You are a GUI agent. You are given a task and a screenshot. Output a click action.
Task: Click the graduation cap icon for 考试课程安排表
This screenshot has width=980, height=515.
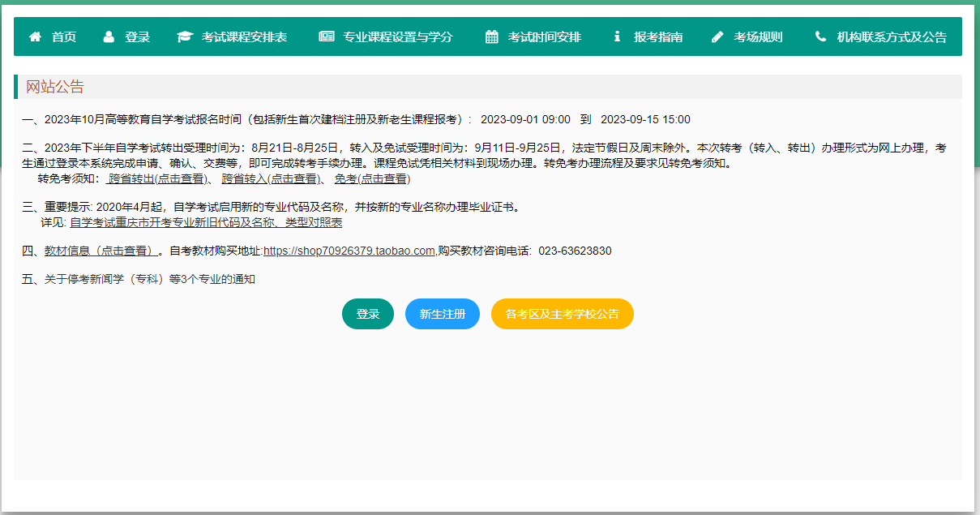pyautogui.click(x=183, y=36)
